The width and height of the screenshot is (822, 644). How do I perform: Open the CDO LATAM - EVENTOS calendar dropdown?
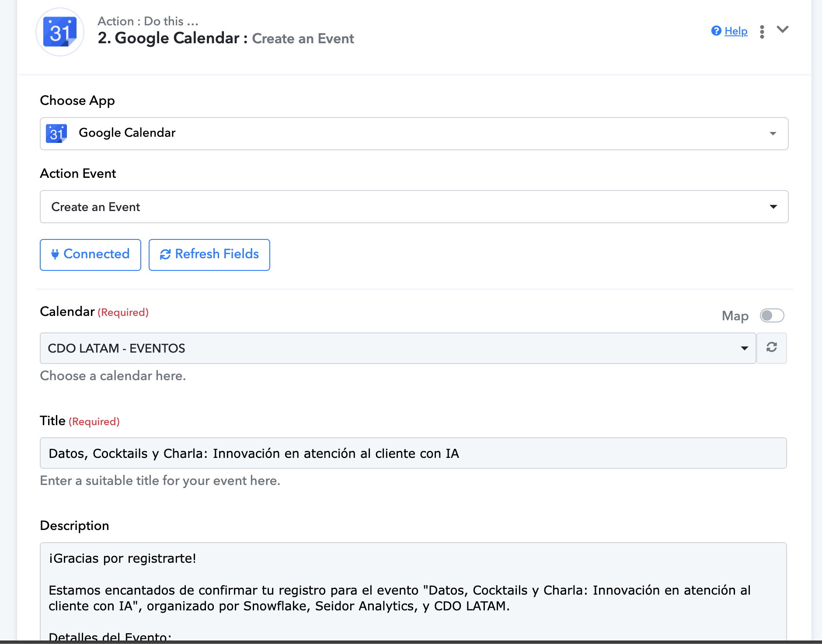pyautogui.click(x=398, y=348)
